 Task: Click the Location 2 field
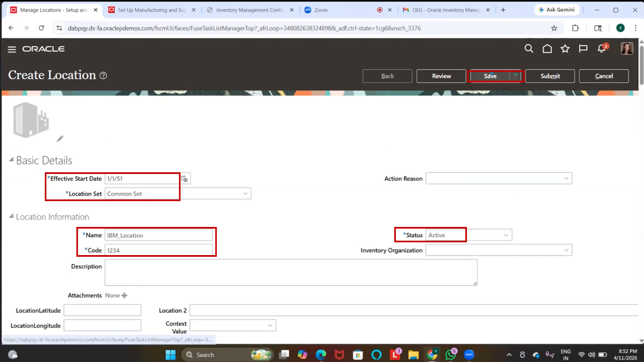tap(414, 310)
